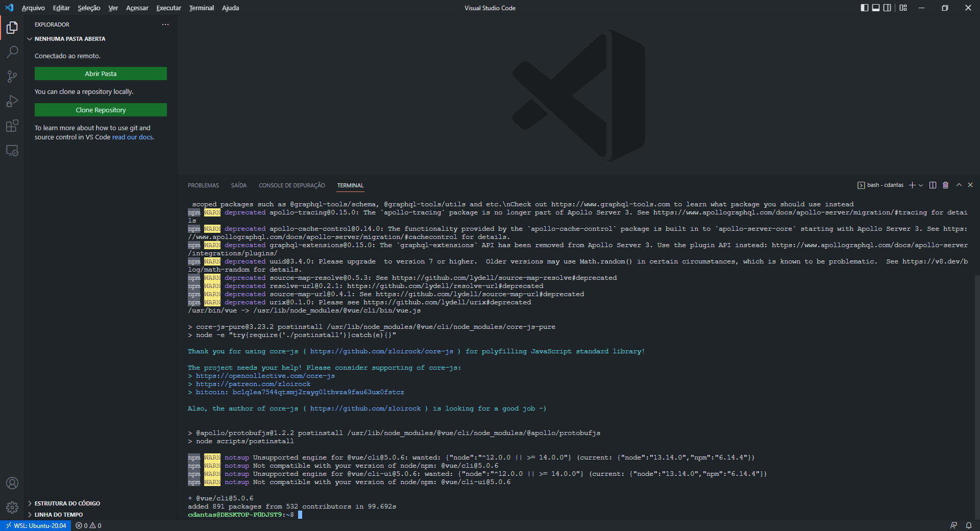Switch to the Saída panel tab
Viewport: 980px width, 531px height.
pos(238,185)
